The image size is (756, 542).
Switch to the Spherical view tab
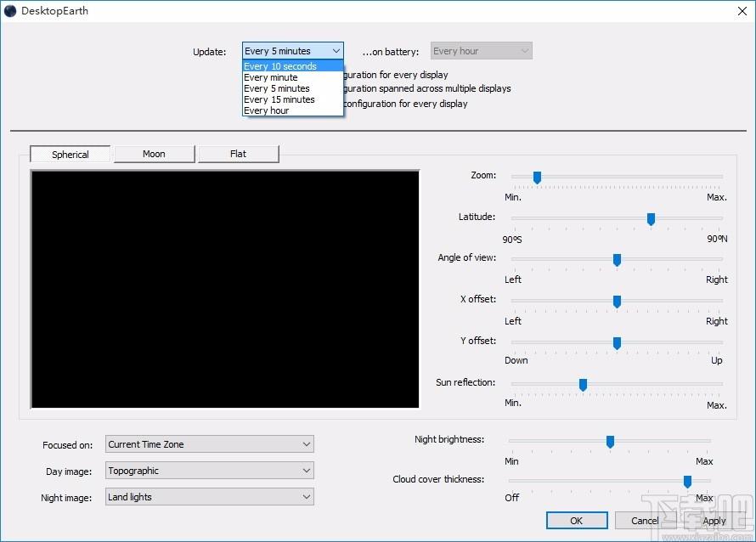(x=71, y=155)
